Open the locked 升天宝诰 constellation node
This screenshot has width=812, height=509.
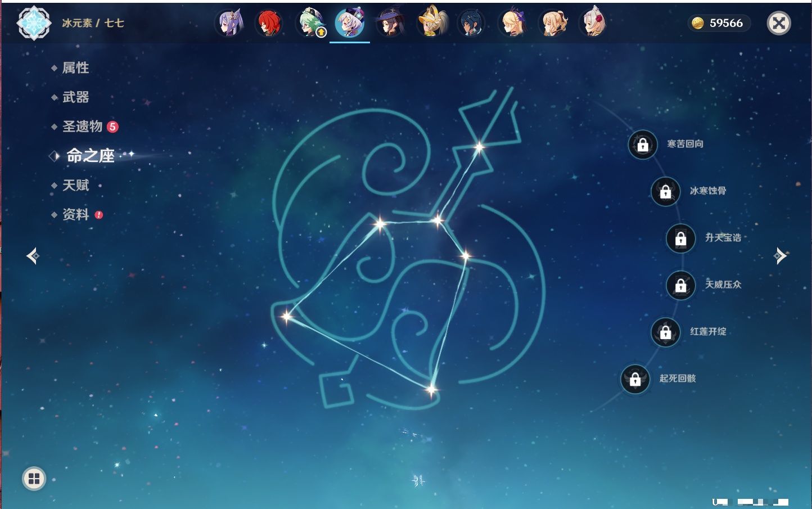[x=680, y=238]
